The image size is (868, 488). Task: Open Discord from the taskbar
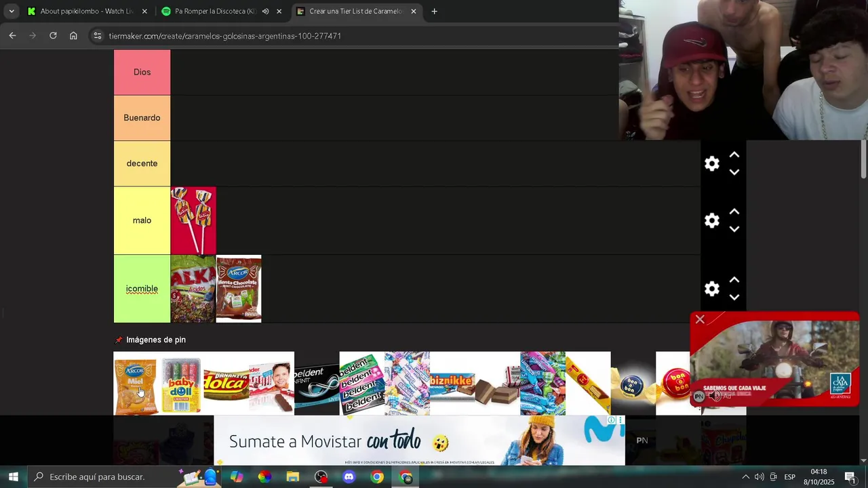click(x=349, y=477)
